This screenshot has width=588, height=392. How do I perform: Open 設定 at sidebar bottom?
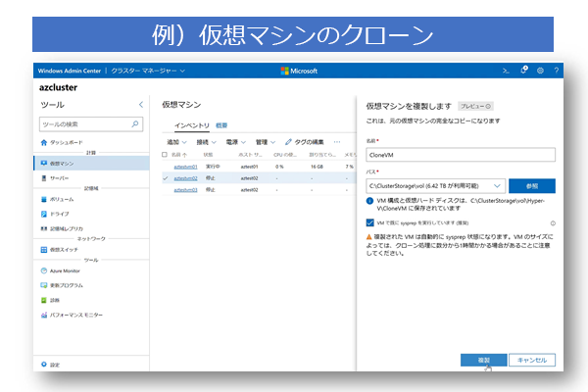[x=50, y=365]
